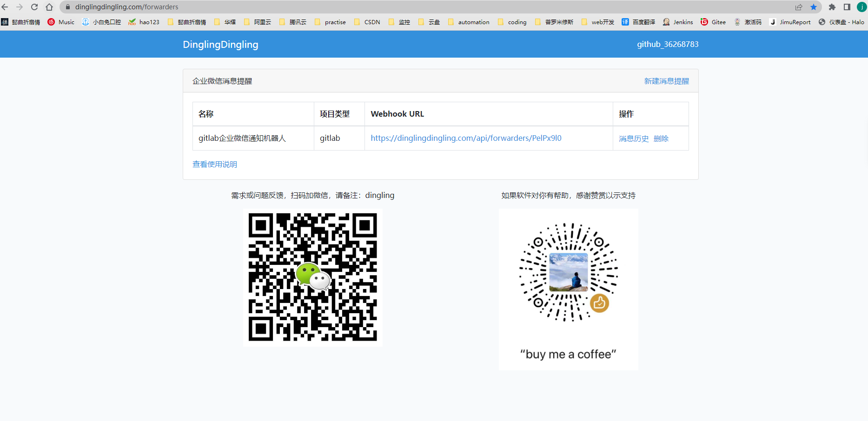Expand the 腾讯云 bookmark folder

point(293,22)
